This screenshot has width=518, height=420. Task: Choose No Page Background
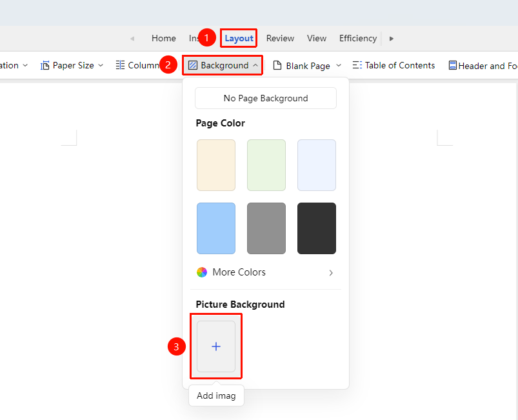point(266,98)
